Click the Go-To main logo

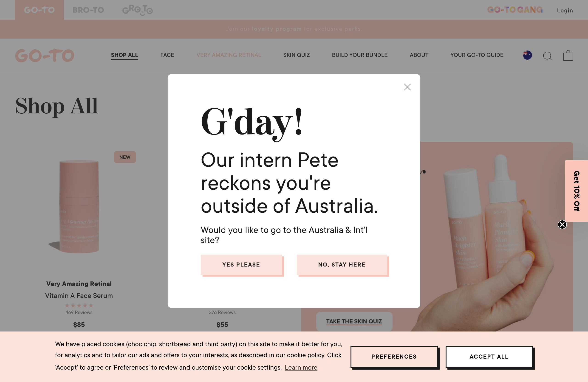(45, 55)
